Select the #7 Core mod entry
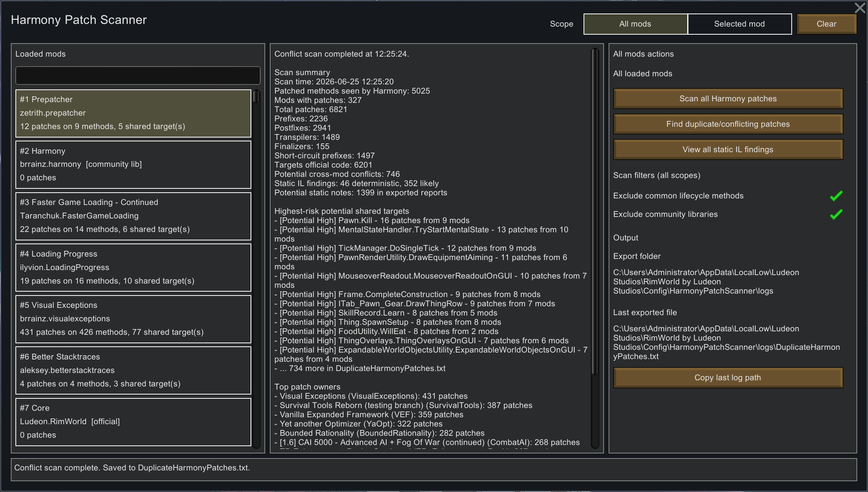Screen dimensions: 868x492 (133, 422)
